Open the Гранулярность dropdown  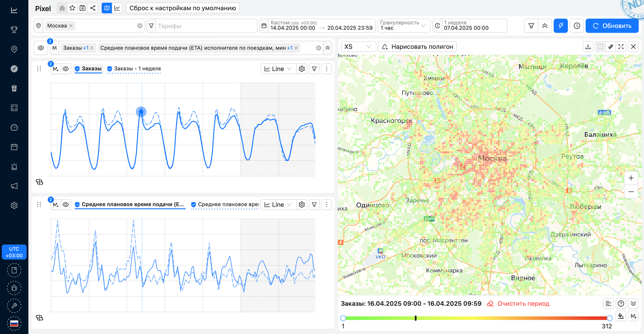(x=403, y=26)
